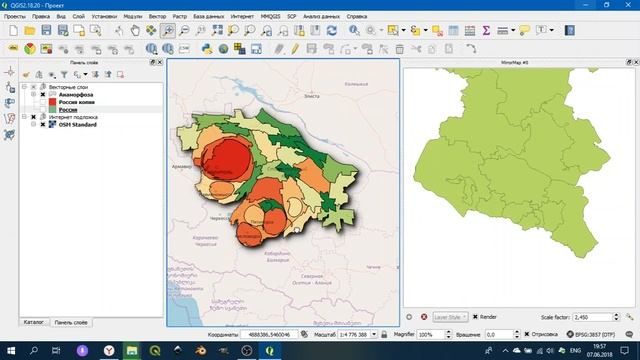Image resolution: width=640 pixels, height=360 pixels.
Task: Open the Слой menu
Action: coord(79,16)
